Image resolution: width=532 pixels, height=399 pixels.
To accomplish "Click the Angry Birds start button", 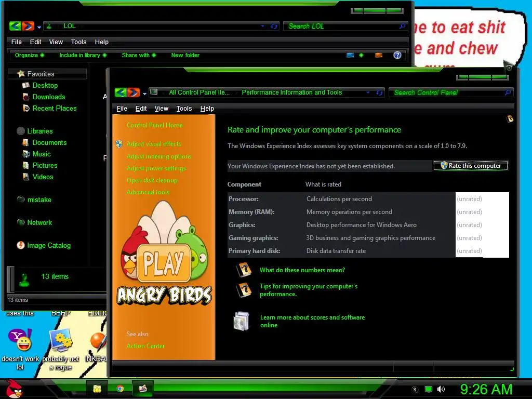I will tap(14, 389).
